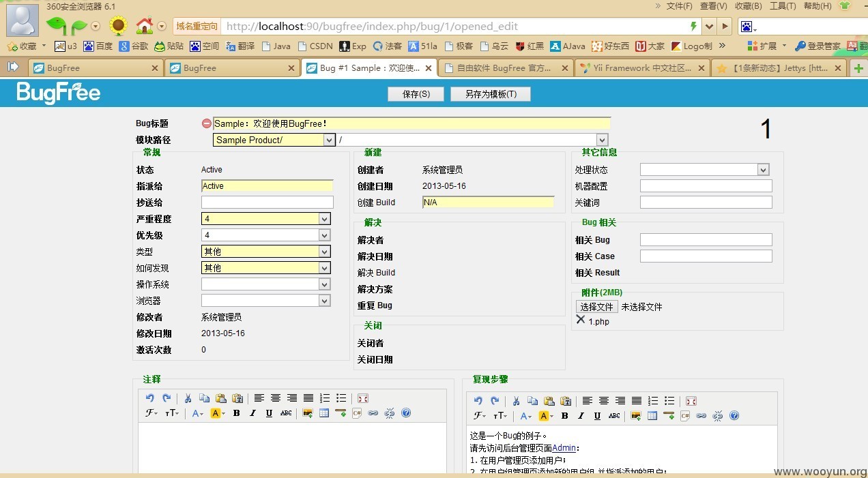Insert hyperlink in the 注释 editor
The height and width of the screenshot is (478, 868).
click(x=373, y=413)
